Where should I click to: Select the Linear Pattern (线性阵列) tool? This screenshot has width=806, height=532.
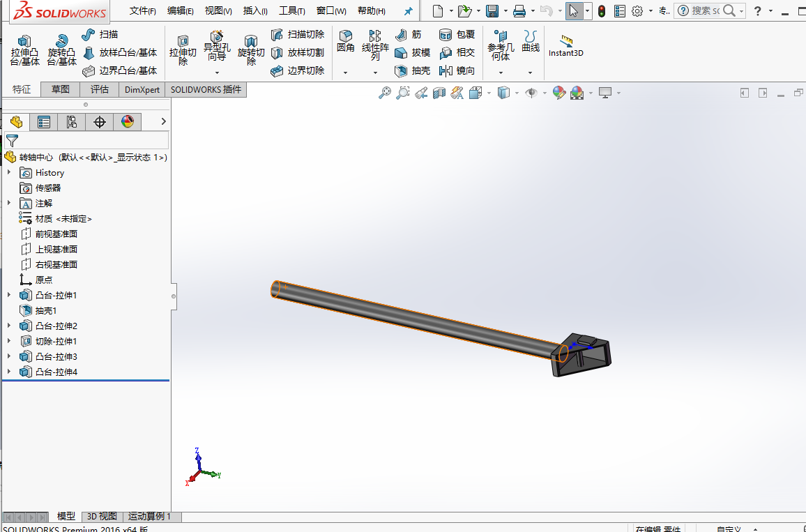point(375,45)
